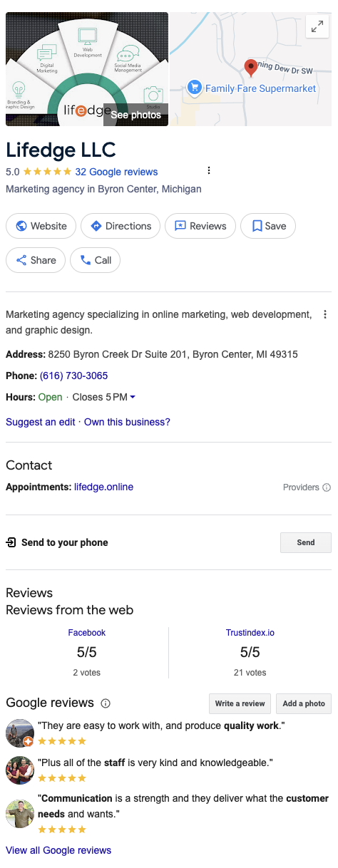Click Own this business?
The image size is (338, 868).
coord(127,422)
